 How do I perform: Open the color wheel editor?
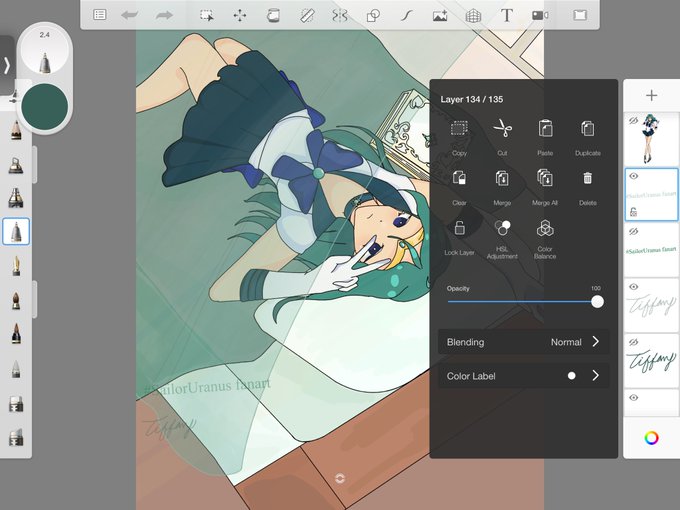[651, 438]
